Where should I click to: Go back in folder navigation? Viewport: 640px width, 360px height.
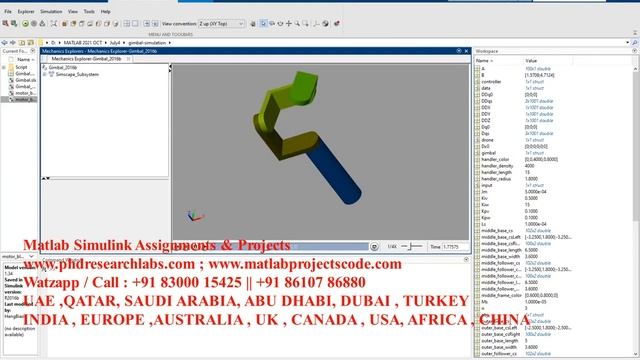4,42
